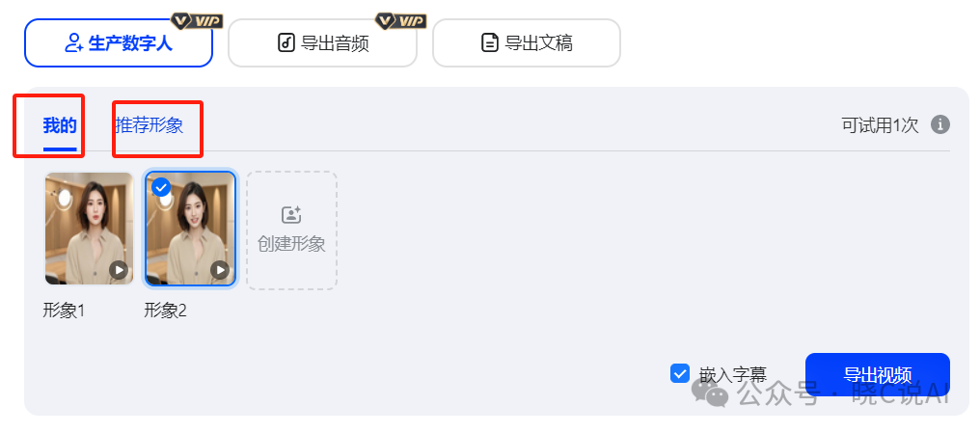Screen dimensions: 980x433
Task: Select the 形象2 avatar thumbnail
Action: point(190,229)
